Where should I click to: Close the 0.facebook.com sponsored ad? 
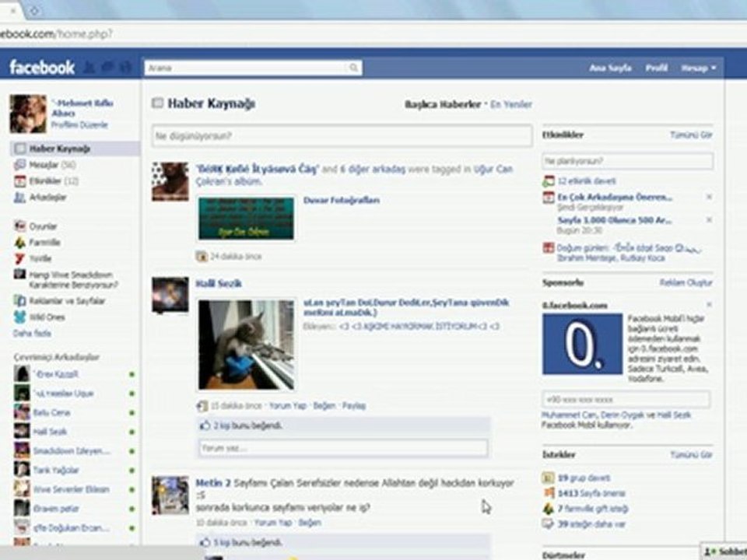pyautogui.click(x=709, y=304)
